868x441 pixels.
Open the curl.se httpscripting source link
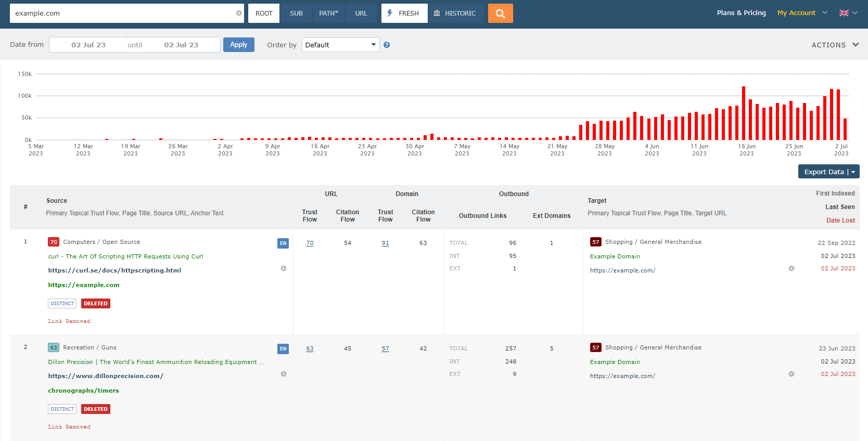point(114,270)
